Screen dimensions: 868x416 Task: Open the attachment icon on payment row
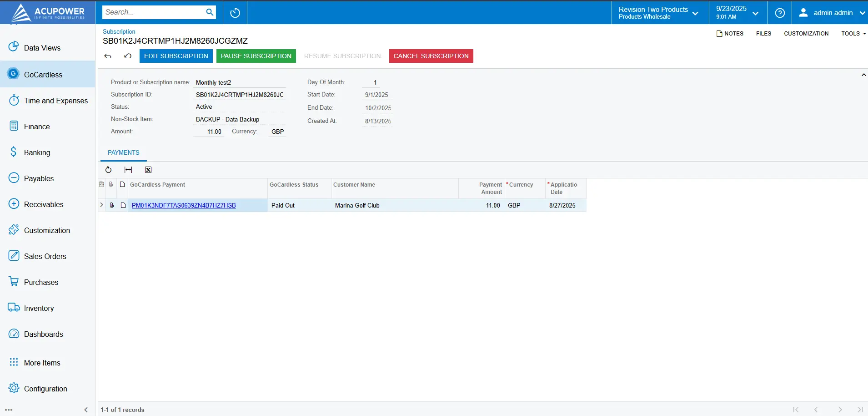112,205
